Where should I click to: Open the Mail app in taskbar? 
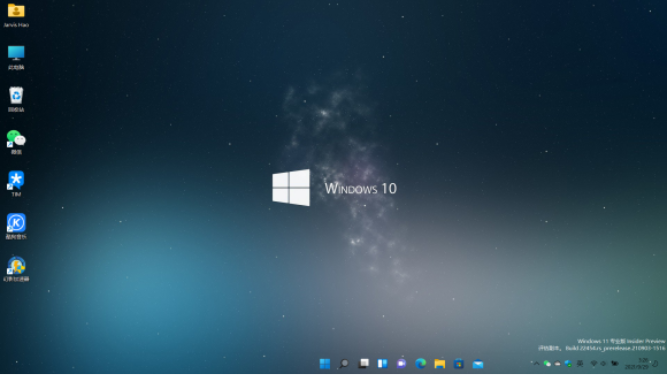point(478,364)
